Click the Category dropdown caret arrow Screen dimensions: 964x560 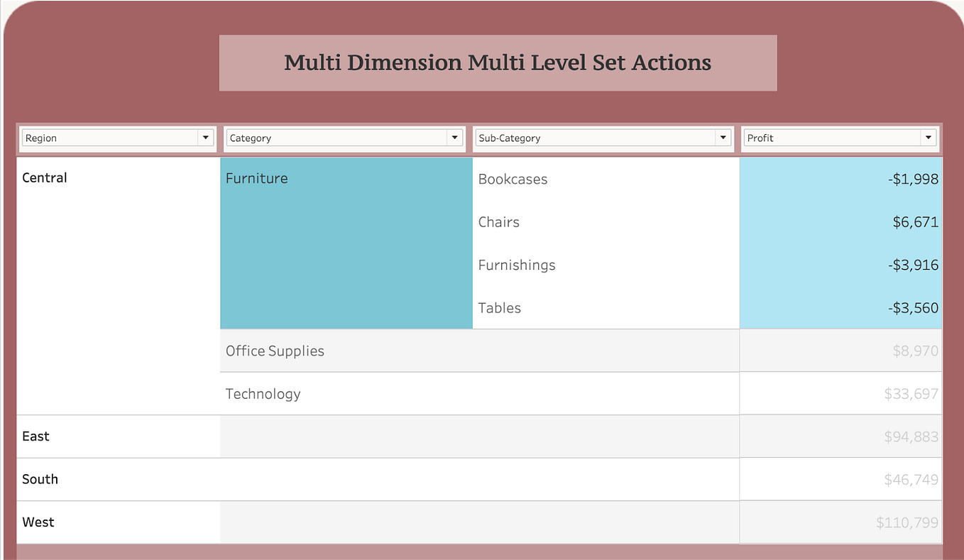click(x=455, y=138)
